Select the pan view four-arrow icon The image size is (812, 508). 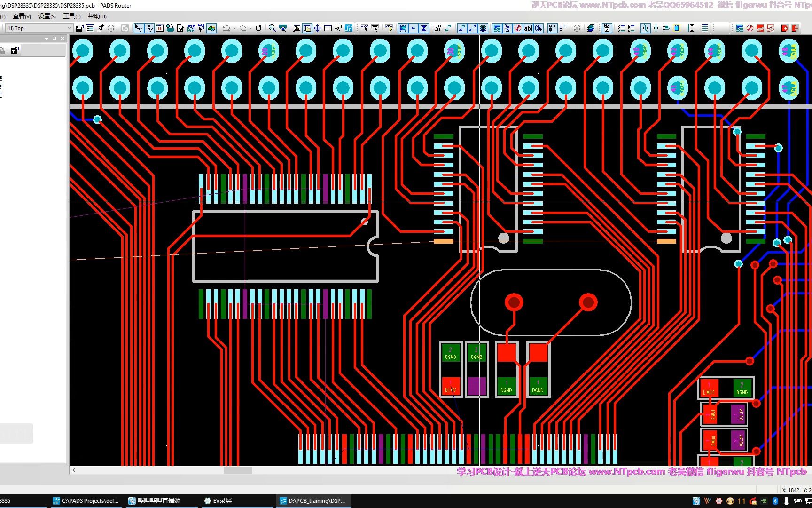click(317, 28)
